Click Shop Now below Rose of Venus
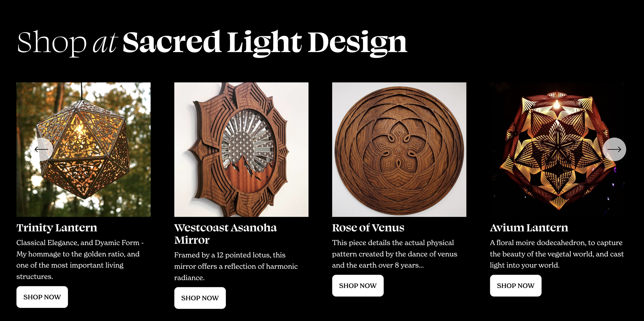 [358, 286]
